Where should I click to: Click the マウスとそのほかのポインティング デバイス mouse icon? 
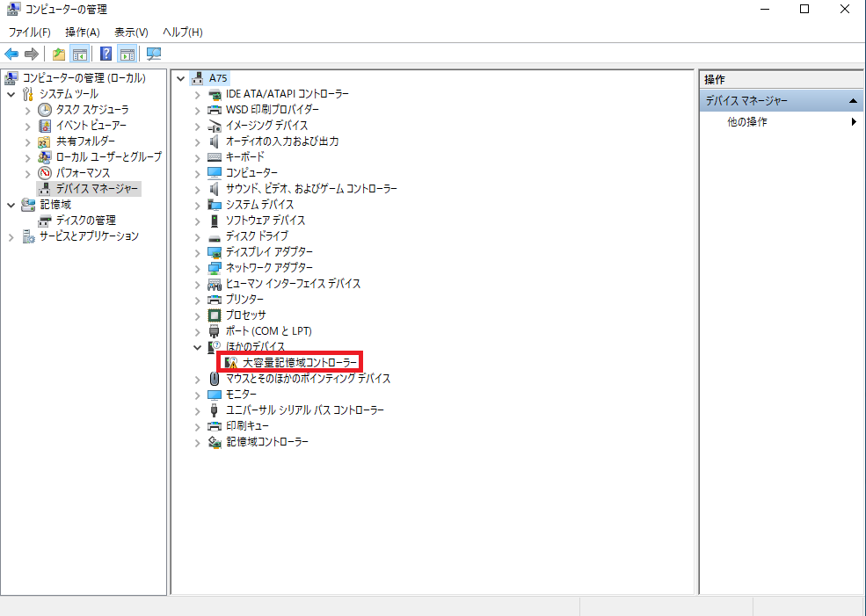click(x=215, y=379)
